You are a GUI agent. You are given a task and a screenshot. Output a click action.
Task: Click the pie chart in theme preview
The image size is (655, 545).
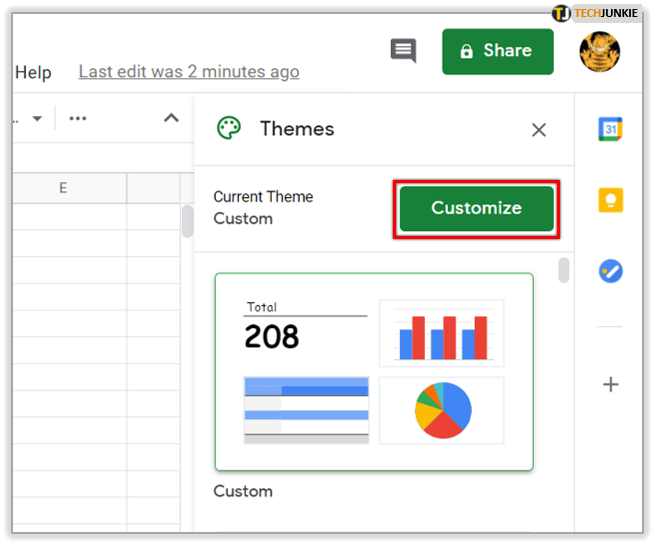[441, 410]
